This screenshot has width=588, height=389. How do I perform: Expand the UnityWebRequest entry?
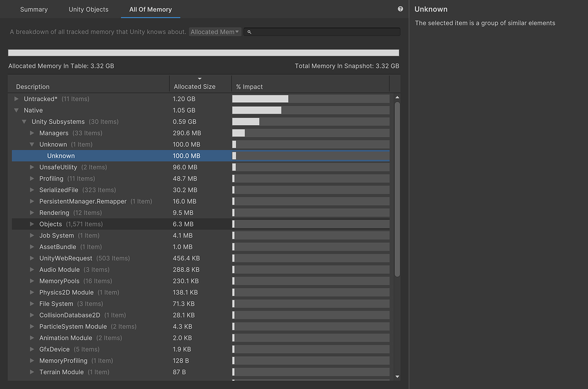pyautogui.click(x=32, y=258)
